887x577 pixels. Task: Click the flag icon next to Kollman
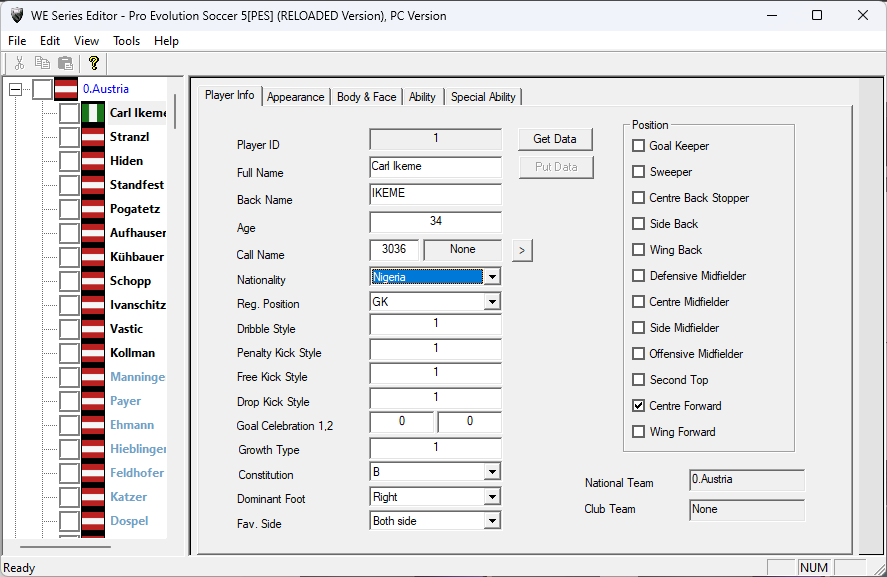click(x=93, y=353)
